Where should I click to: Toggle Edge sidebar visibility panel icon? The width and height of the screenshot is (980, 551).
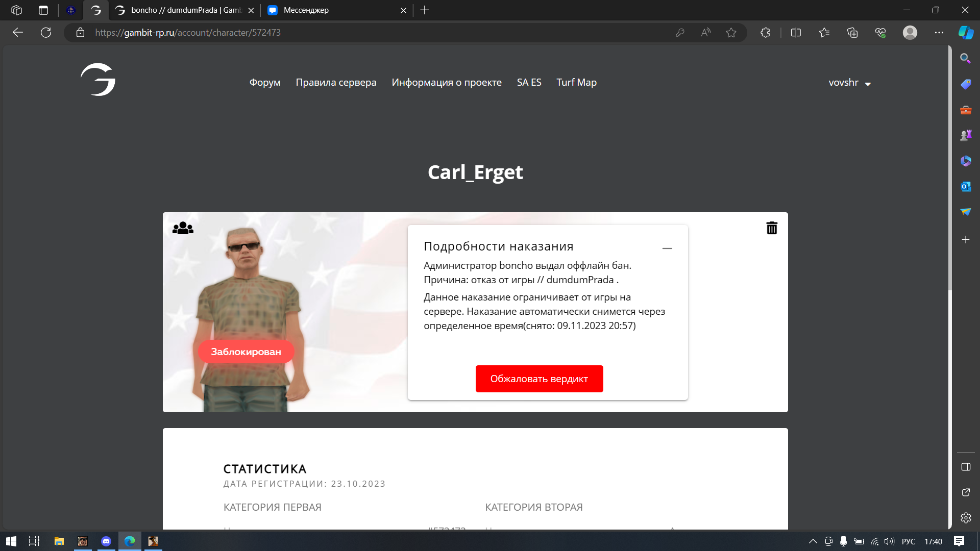(x=965, y=467)
